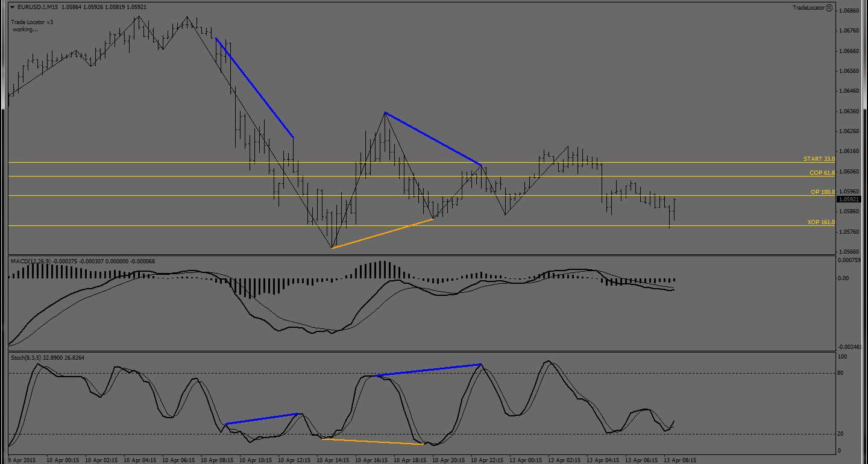Click the TradeLocator sad-face status icon
This screenshot has height=464, width=868.
click(x=829, y=7)
